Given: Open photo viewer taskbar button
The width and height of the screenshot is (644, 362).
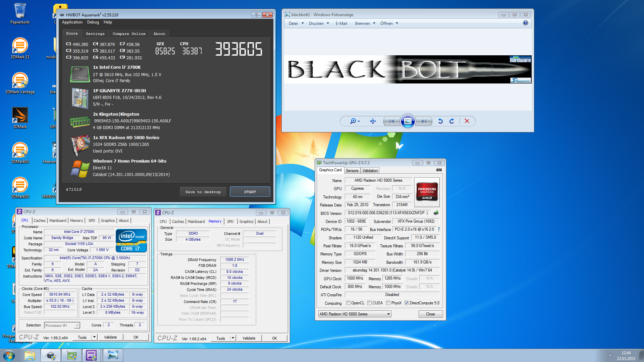Looking at the screenshot, I should tap(113, 355).
